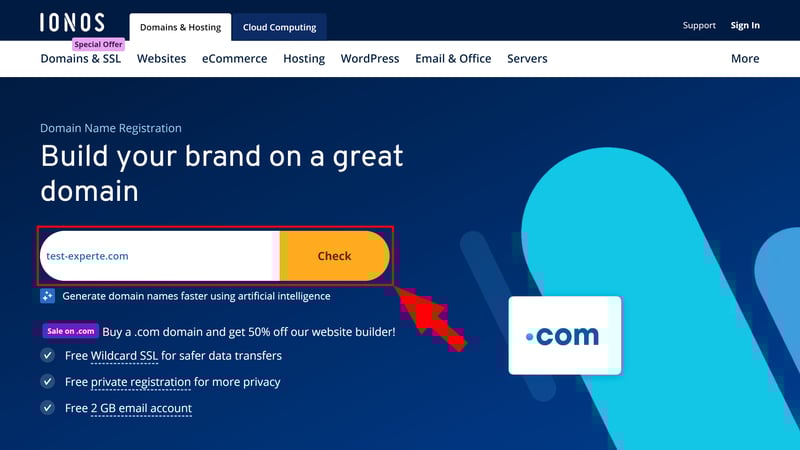Click the checkmark icon beside private registration
This screenshot has height=450, width=800.
click(x=47, y=381)
